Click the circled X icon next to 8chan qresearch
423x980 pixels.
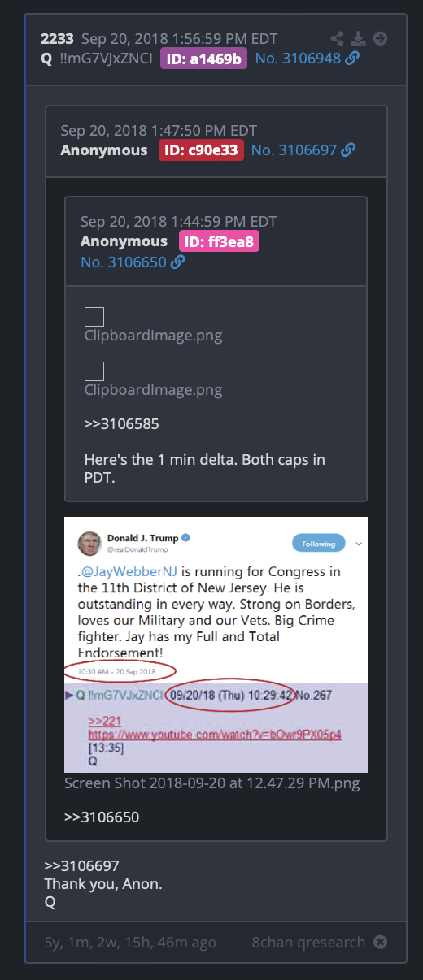click(380, 943)
